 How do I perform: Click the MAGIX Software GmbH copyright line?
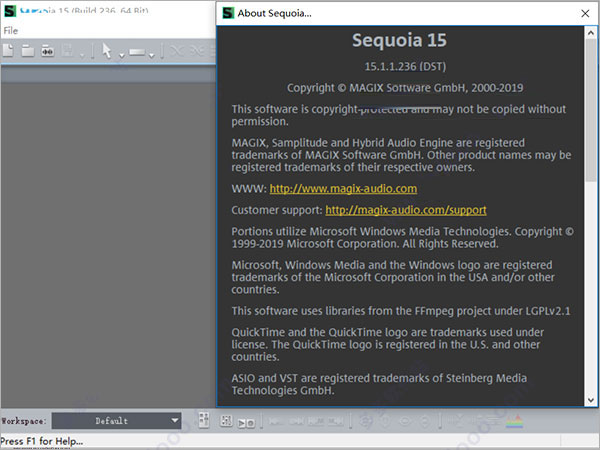coord(405,88)
